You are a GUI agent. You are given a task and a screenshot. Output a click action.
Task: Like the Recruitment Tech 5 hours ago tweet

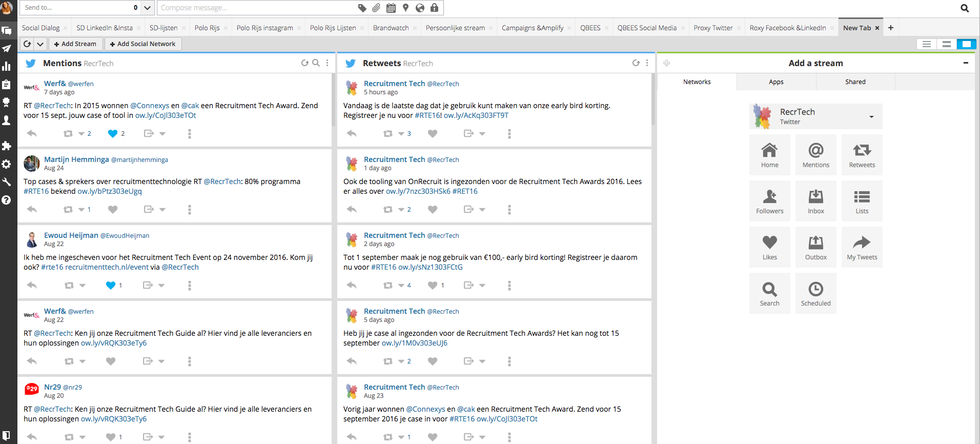pyautogui.click(x=433, y=133)
